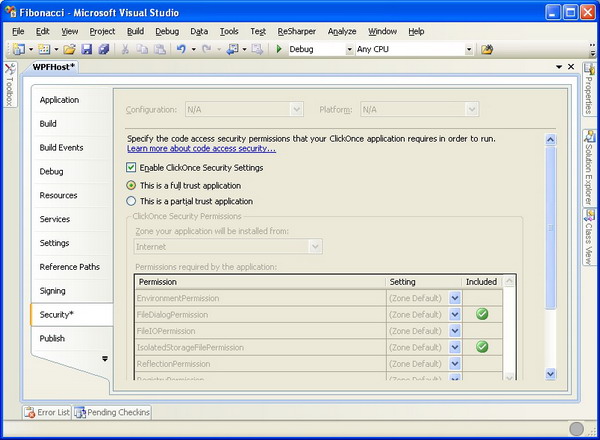The height and width of the screenshot is (440, 600).
Task: Expand the Undo history dropdown arrow
Action: click(x=193, y=49)
